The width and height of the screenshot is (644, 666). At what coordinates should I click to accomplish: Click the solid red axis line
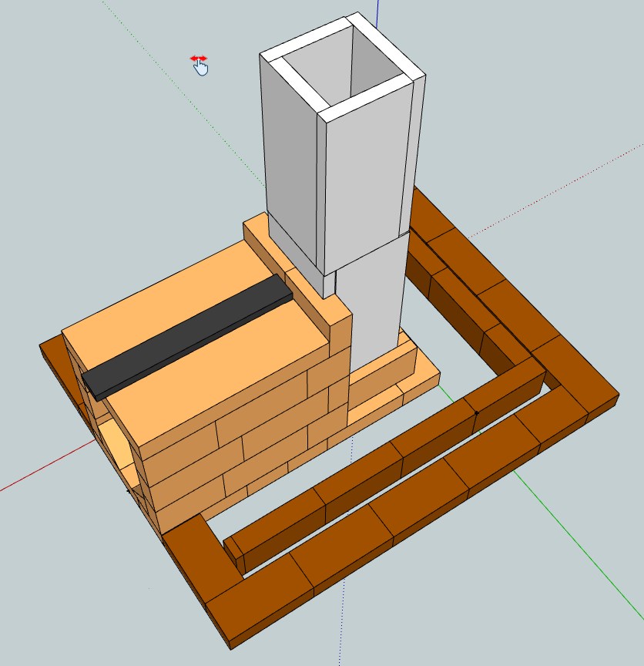coord(39,478)
